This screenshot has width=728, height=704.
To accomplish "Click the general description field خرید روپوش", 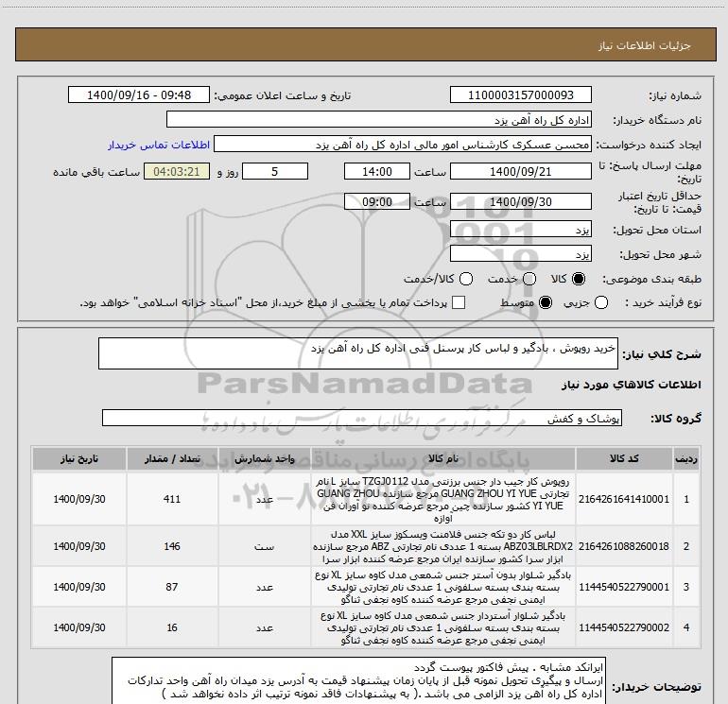I will coord(358,353).
